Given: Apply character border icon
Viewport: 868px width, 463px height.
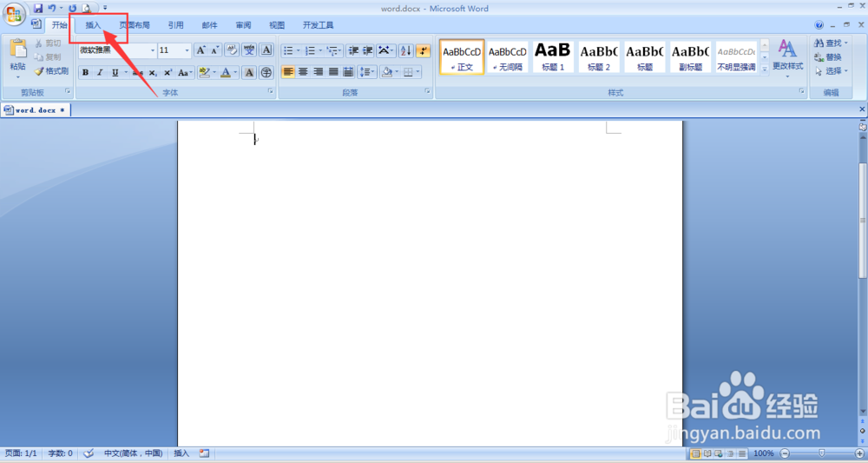Looking at the screenshot, I should click(x=266, y=50).
